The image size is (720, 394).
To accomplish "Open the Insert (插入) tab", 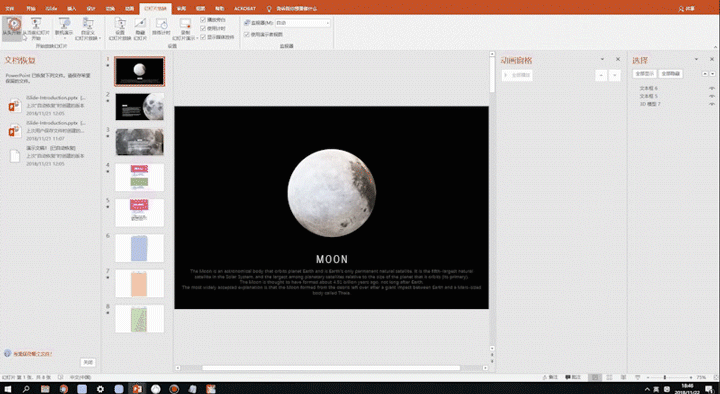I will pyautogui.click(x=72, y=8).
